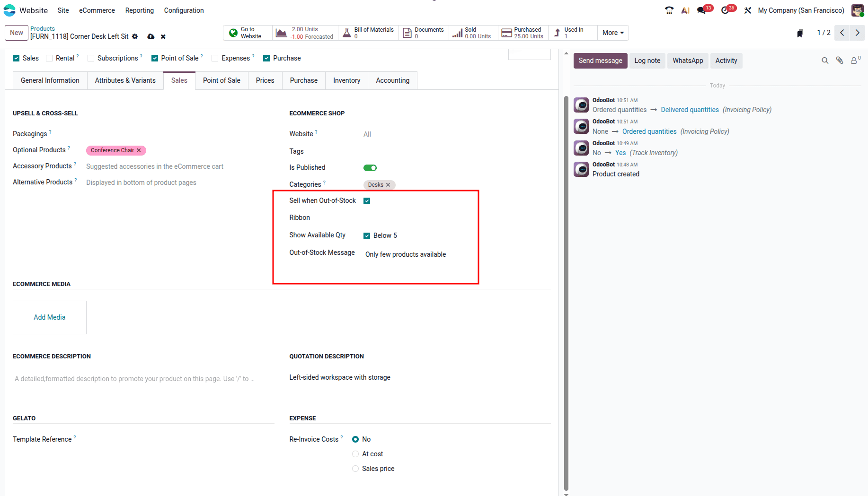Open the VoIP phone icon
Screen dimensions: 868x496
[x=669, y=10]
